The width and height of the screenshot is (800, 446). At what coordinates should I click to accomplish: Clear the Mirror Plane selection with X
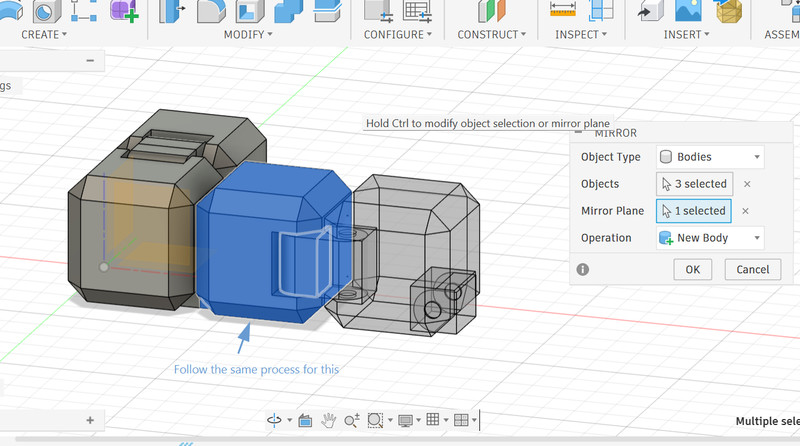745,211
